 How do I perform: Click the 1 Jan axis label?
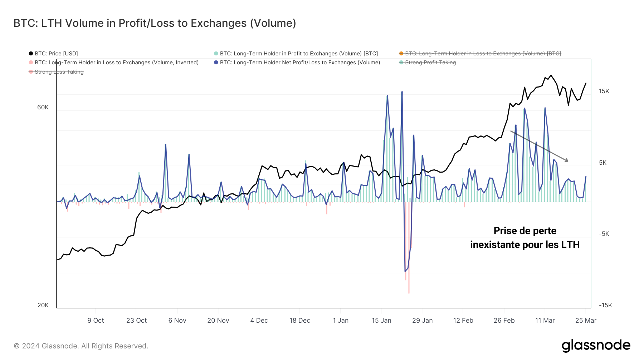(341, 321)
